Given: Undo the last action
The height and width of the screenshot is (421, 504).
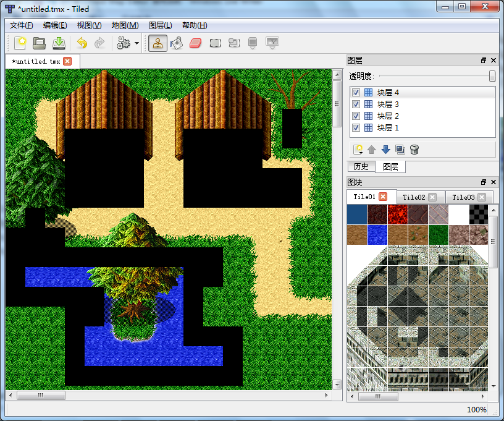Looking at the screenshot, I should pos(82,43).
